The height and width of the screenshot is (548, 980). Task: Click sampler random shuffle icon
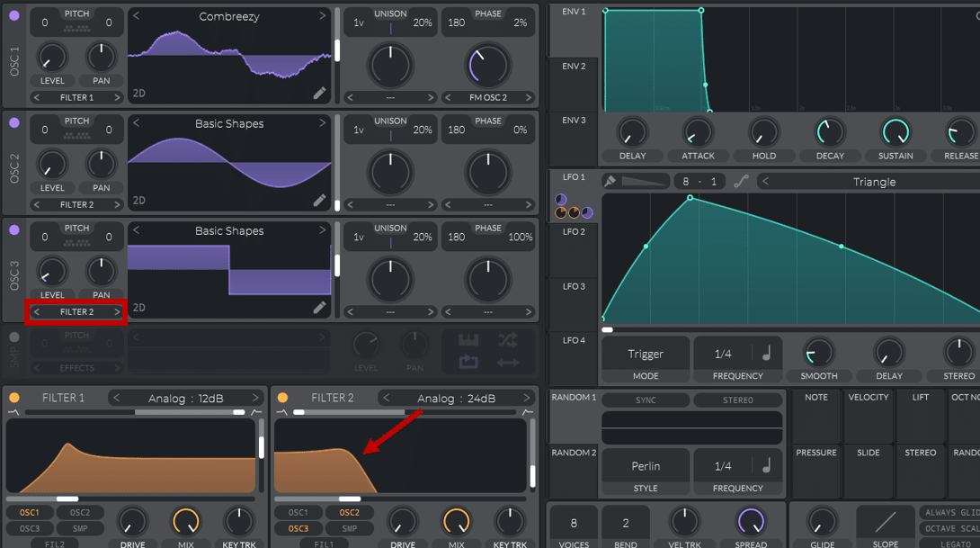(x=507, y=341)
